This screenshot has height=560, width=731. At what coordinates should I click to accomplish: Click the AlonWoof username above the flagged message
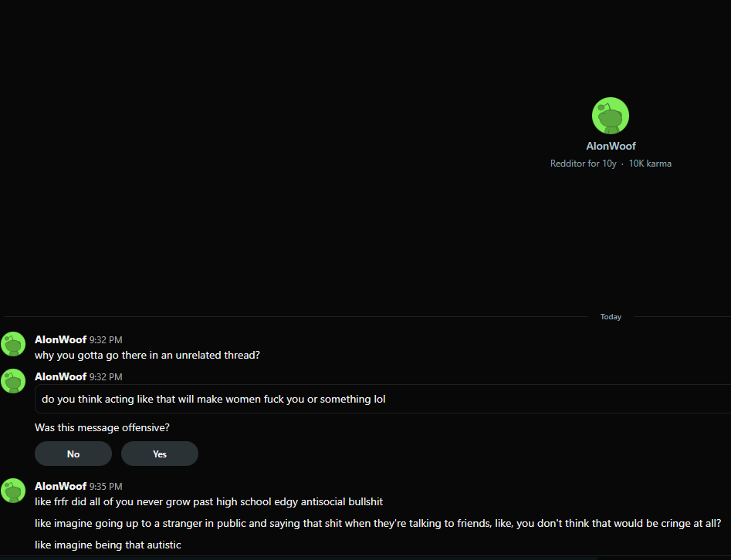pyautogui.click(x=60, y=376)
